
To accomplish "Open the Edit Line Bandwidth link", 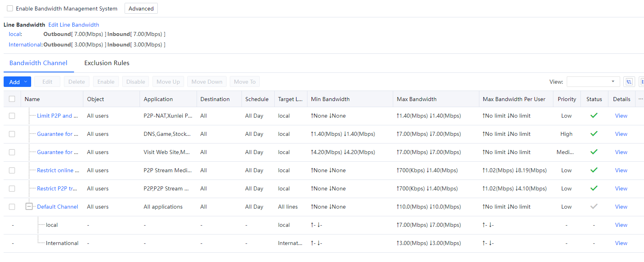I will pyautogui.click(x=74, y=25).
